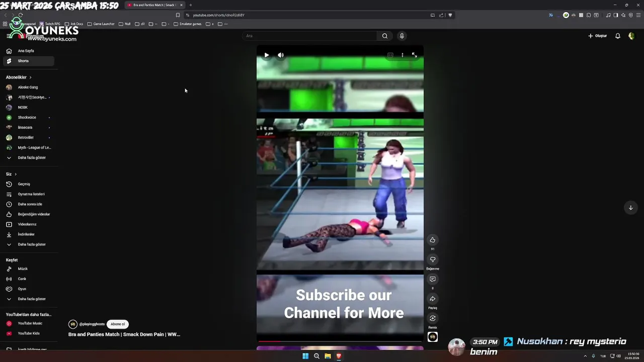Image resolution: width=644 pixels, height=362 pixels.
Task: Submit search with magnifier icon
Action: click(385, 36)
